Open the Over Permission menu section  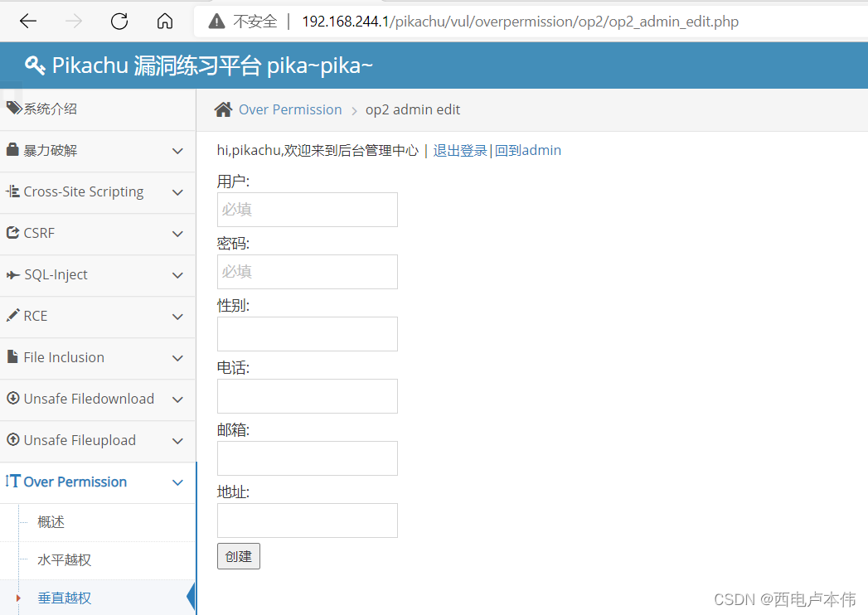98,482
